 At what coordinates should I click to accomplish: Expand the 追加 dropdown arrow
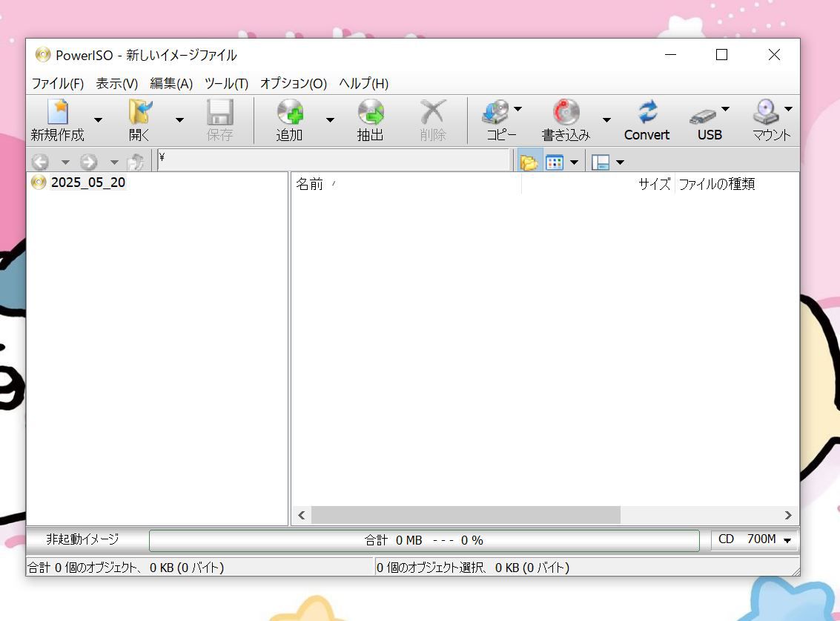pos(330,120)
